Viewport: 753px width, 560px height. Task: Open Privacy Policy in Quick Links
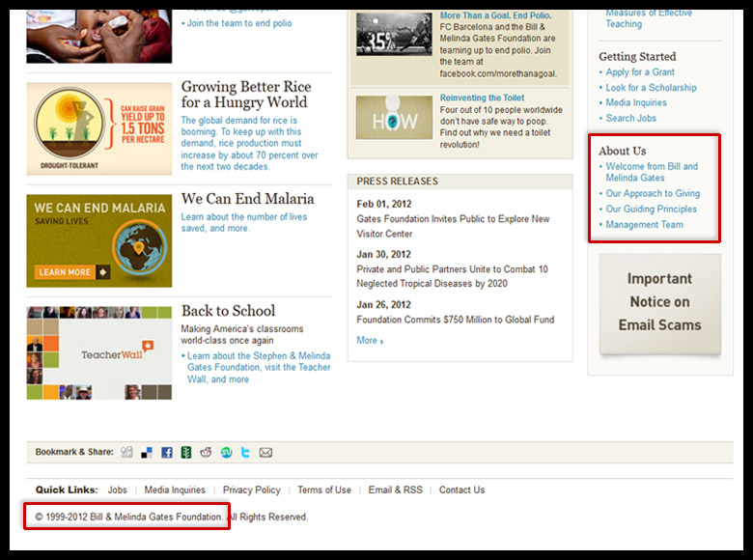click(251, 490)
